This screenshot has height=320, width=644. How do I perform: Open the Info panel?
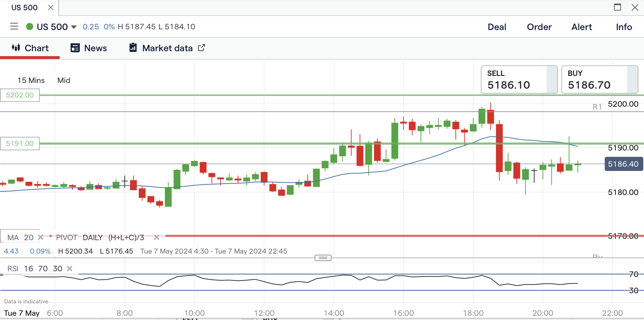pos(624,27)
